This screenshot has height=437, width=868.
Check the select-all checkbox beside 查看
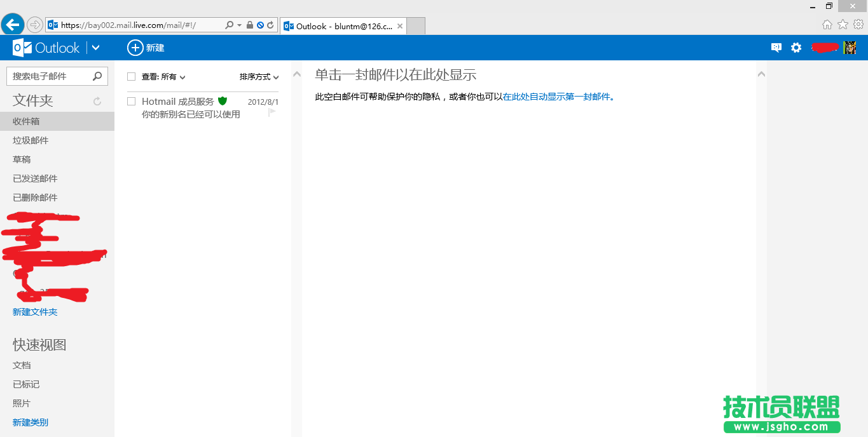(x=131, y=76)
